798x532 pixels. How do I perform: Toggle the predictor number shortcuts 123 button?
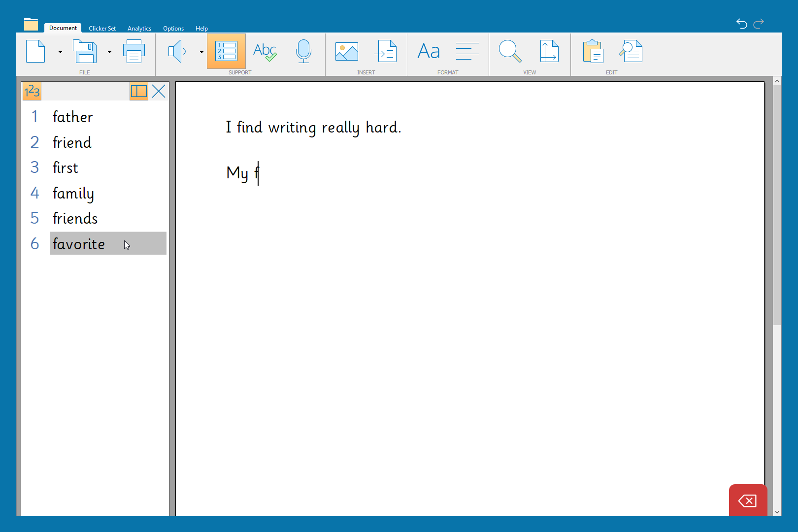click(x=32, y=91)
